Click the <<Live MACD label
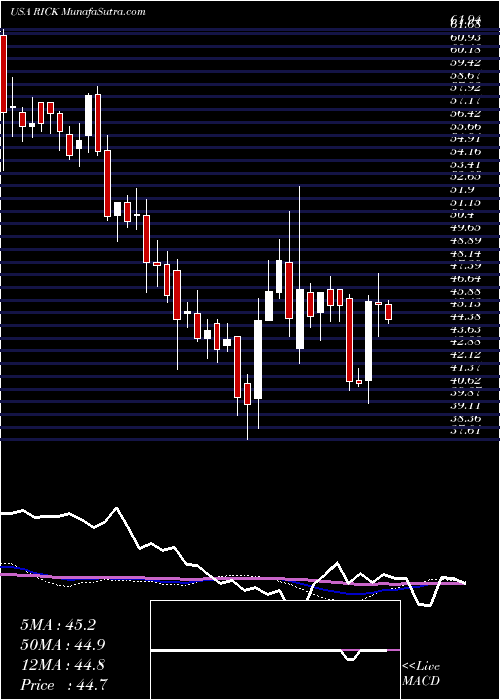The image size is (500, 700). [x=421, y=674]
